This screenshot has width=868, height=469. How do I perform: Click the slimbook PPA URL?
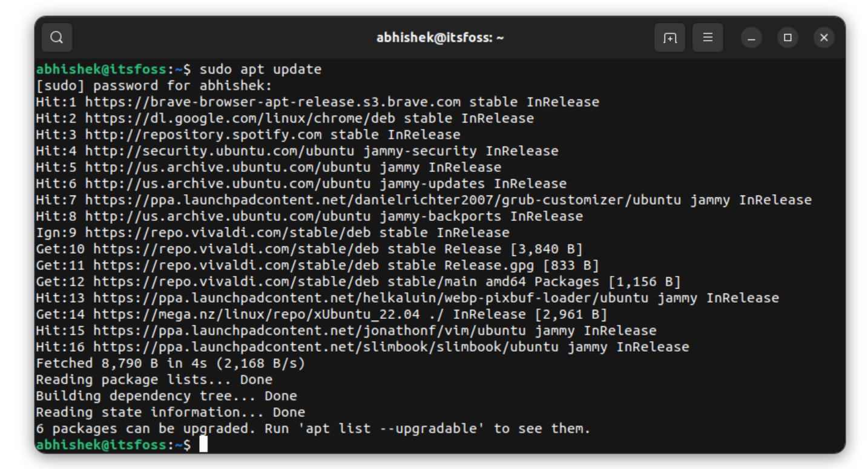326,347
